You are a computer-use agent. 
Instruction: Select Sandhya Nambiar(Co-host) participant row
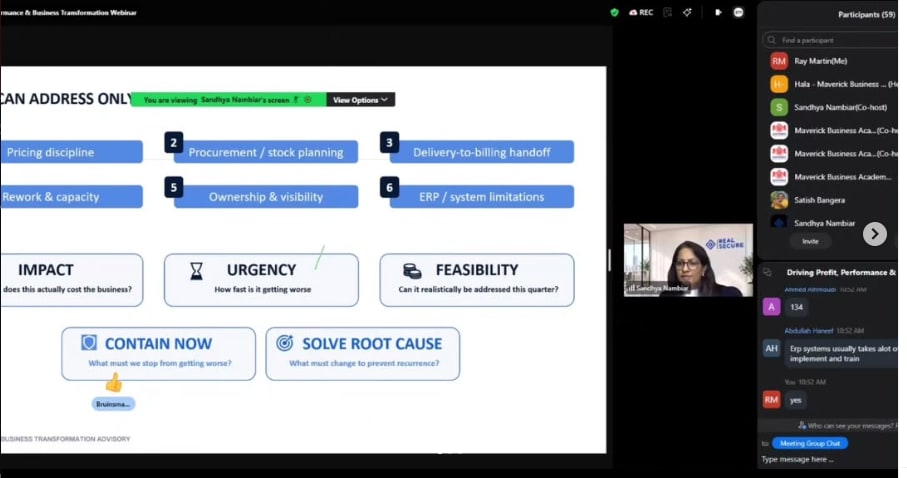(x=834, y=107)
